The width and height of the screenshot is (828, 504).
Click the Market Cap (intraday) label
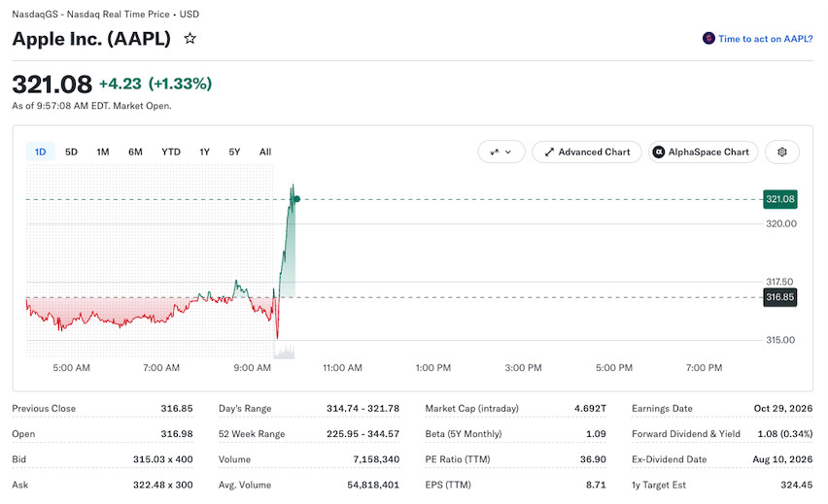point(471,409)
